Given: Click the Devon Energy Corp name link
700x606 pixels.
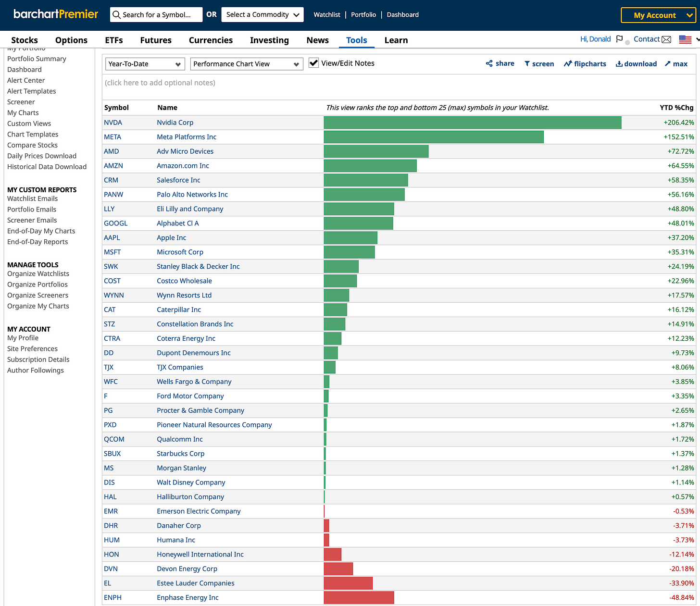Looking at the screenshot, I should 187,569.
